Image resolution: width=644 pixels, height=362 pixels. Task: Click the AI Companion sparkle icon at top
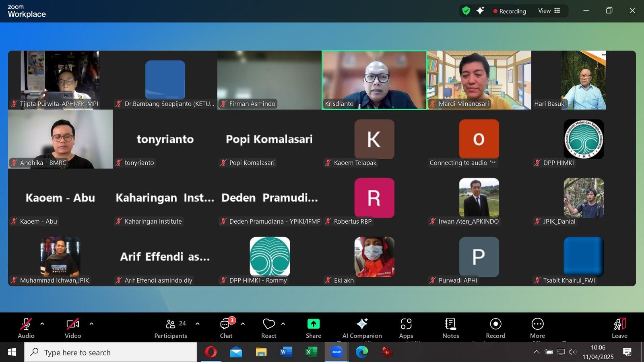pyautogui.click(x=480, y=11)
